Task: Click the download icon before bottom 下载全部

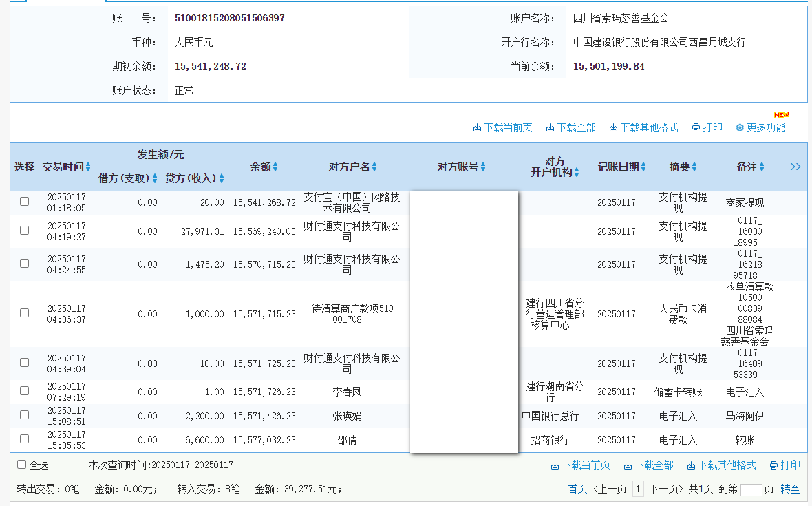Action: (628, 465)
